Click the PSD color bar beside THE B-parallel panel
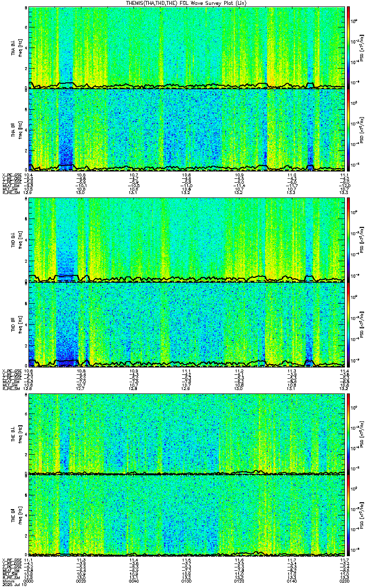The image size is (368, 588). tap(348, 514)
